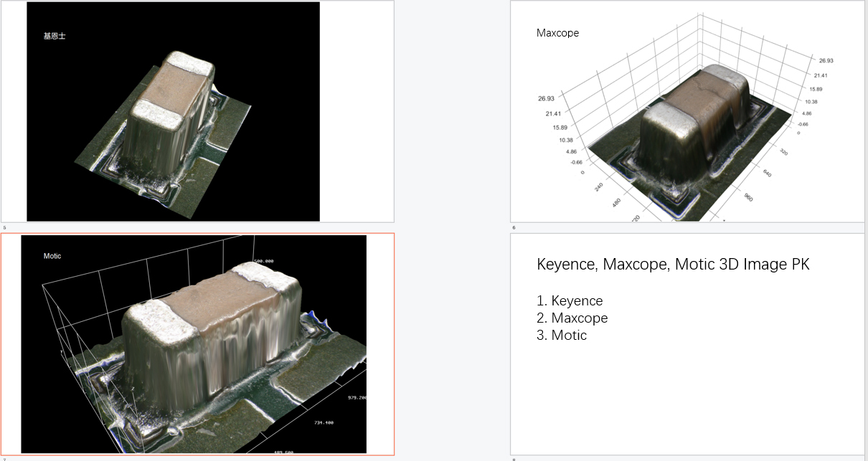
Task: Select the slide 5 thumbnail labeled 基恩士
Action: point(197,111)
